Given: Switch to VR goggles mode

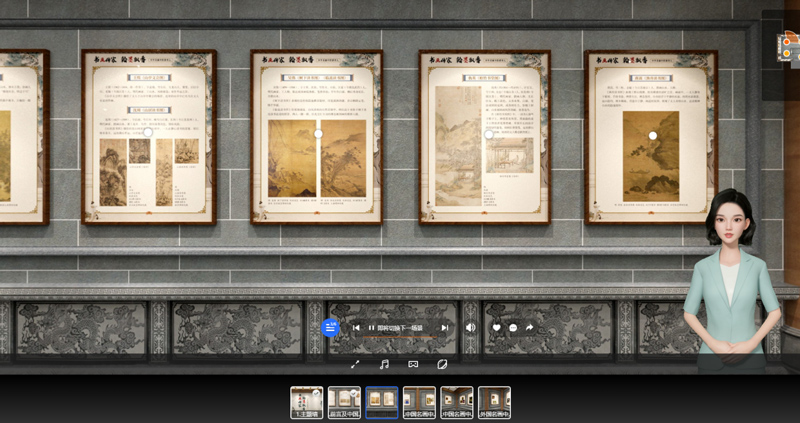Looking at the screenshot, I should pos(413,364).
